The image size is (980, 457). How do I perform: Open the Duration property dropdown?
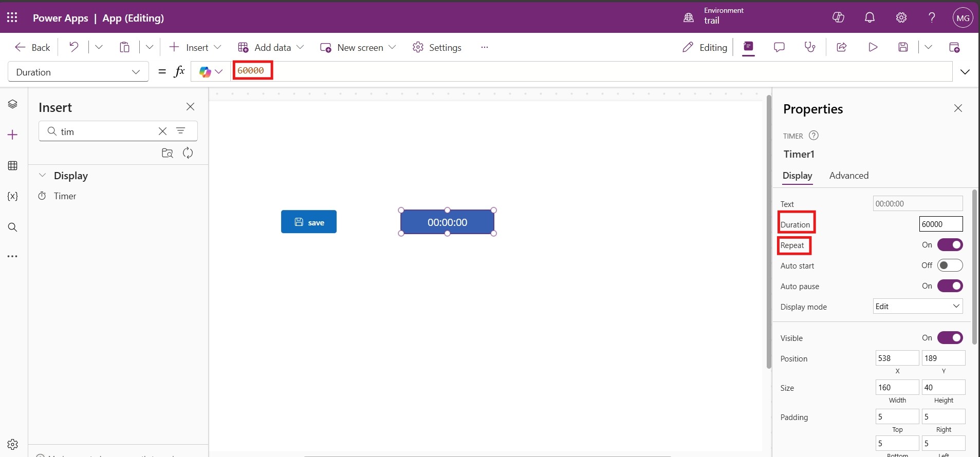click(x=78, y=72)
